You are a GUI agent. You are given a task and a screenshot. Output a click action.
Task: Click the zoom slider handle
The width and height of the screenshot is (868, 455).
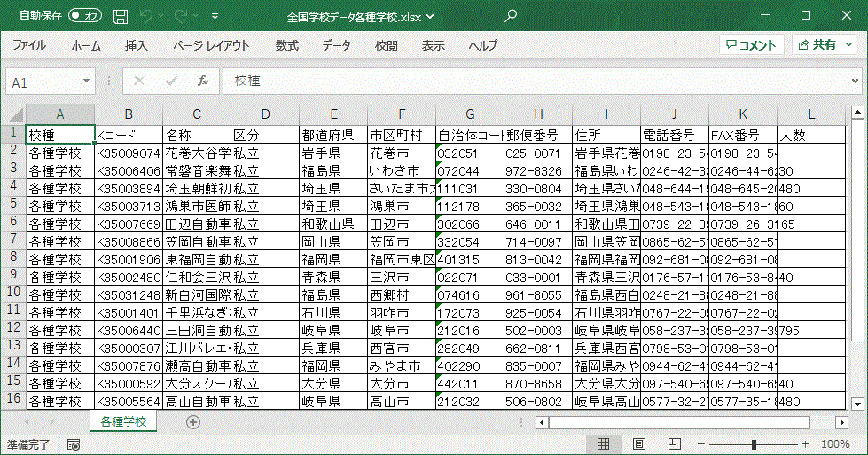pos(753,443)
